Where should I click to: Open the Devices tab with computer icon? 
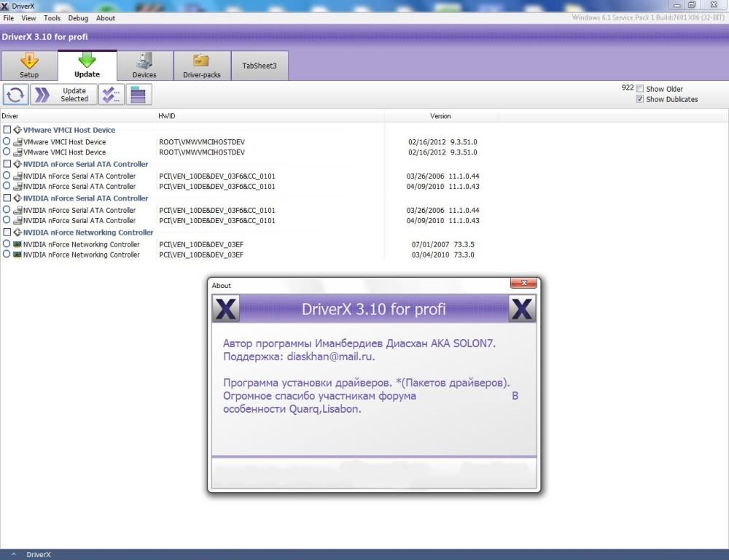point(144,66)
